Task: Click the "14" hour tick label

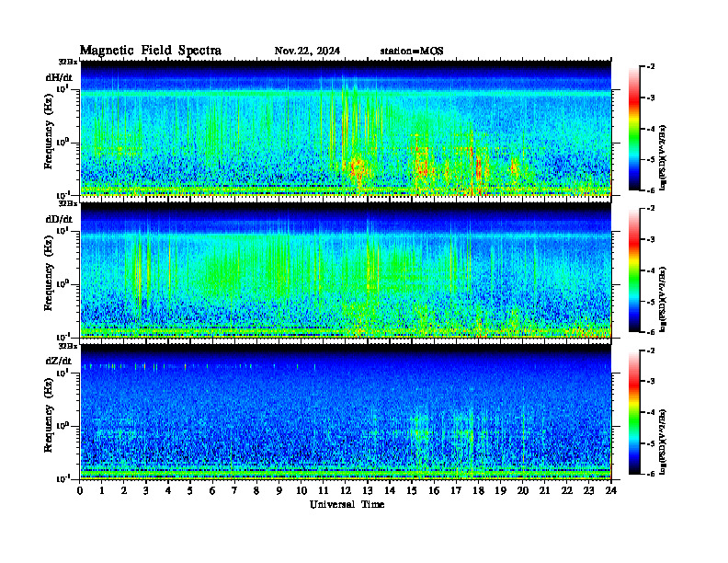Action: 390,490
